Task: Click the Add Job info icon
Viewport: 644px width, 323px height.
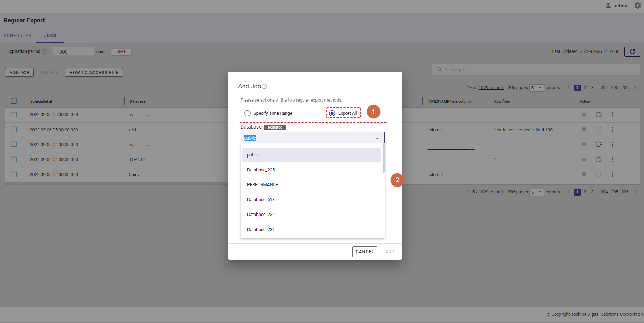Action: click(x=264, y=87)
